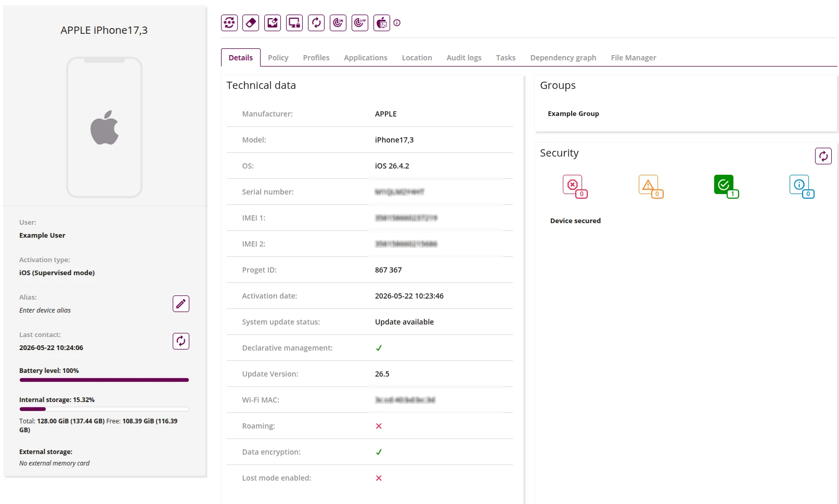Click activation date 2026-05-22 10:23:46
The height and width of the screenshot is (504, 839).
point(409,296)
